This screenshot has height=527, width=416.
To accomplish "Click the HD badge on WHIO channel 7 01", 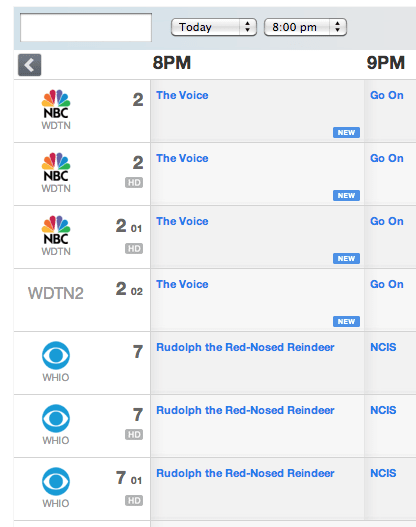I will (134, 500).
